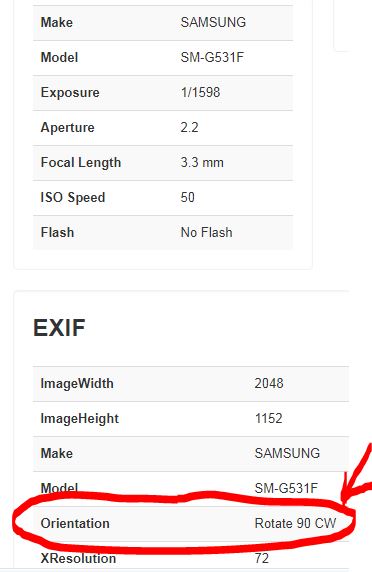Select the Focal Length label

81,163
